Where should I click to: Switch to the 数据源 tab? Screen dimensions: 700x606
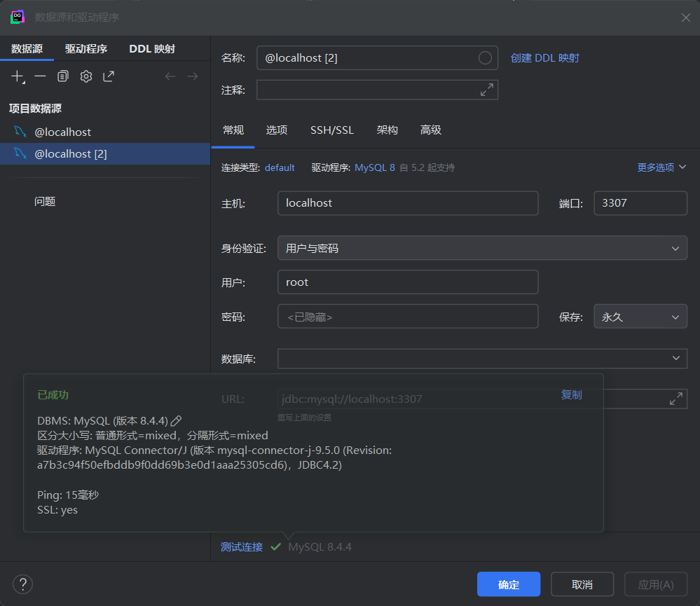click(27, 48)
